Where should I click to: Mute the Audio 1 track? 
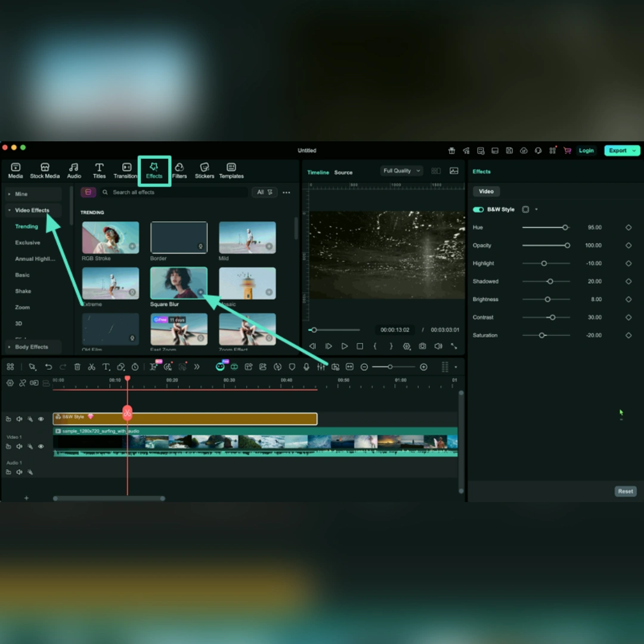[19, 472]
